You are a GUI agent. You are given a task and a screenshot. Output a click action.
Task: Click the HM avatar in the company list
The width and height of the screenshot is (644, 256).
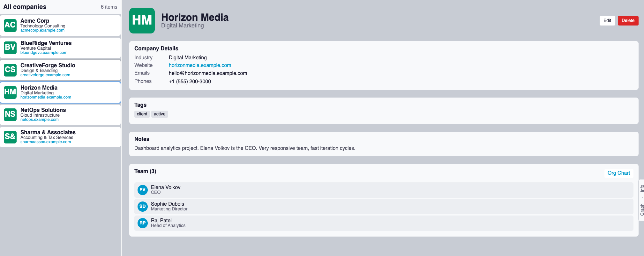10,92
